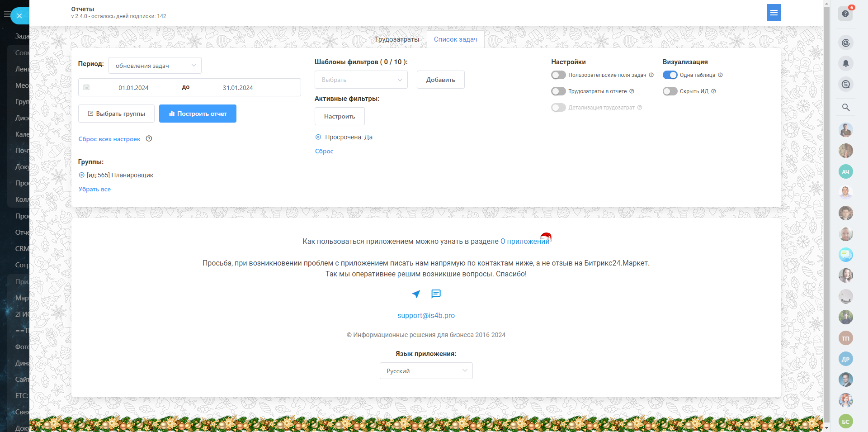Open chat with contact БС
This screenshot has width=868, height=432.
[846, 422]
